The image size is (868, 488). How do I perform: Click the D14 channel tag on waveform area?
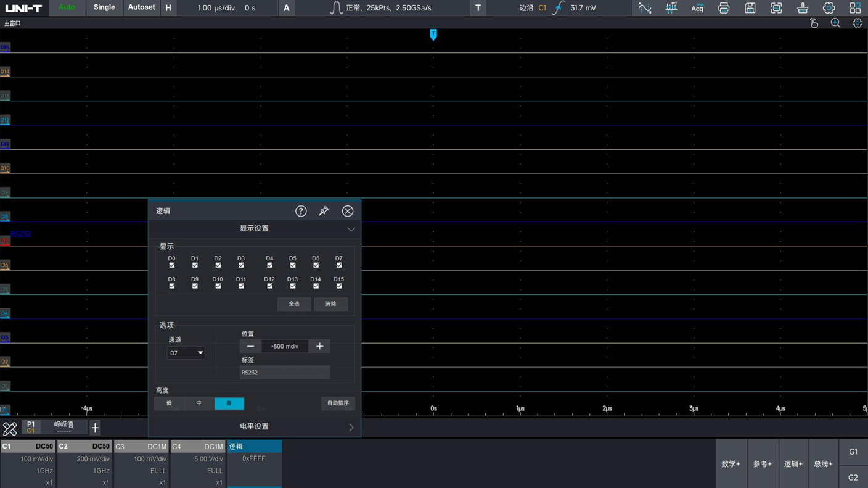click(x=5, y=72)
